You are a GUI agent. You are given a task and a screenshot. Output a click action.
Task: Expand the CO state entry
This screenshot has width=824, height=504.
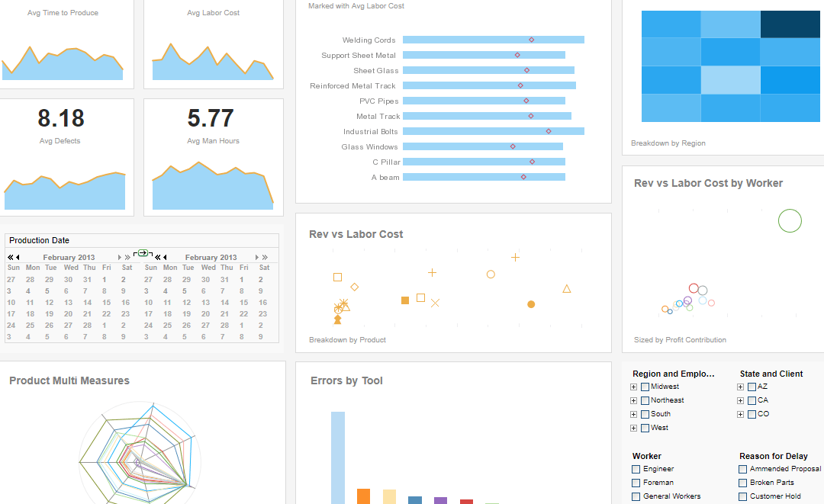[740, 414]
